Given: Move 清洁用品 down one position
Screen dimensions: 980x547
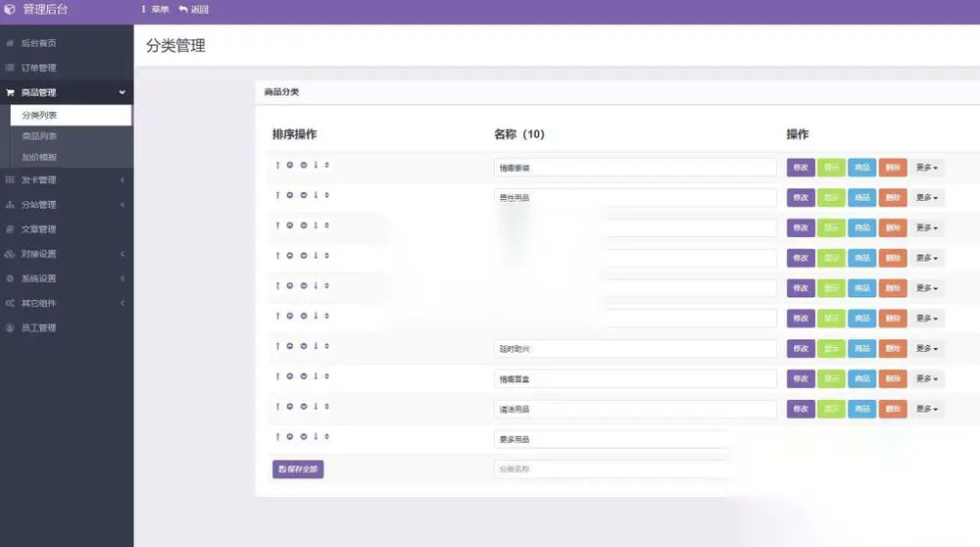Looking at the screenshot, I should [x=304, y=407].
